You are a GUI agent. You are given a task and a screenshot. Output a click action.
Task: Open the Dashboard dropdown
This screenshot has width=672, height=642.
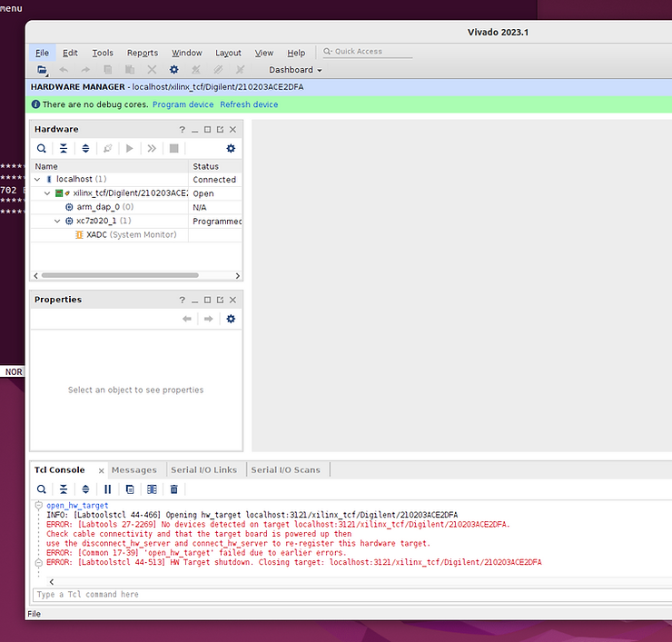point(295,69)
